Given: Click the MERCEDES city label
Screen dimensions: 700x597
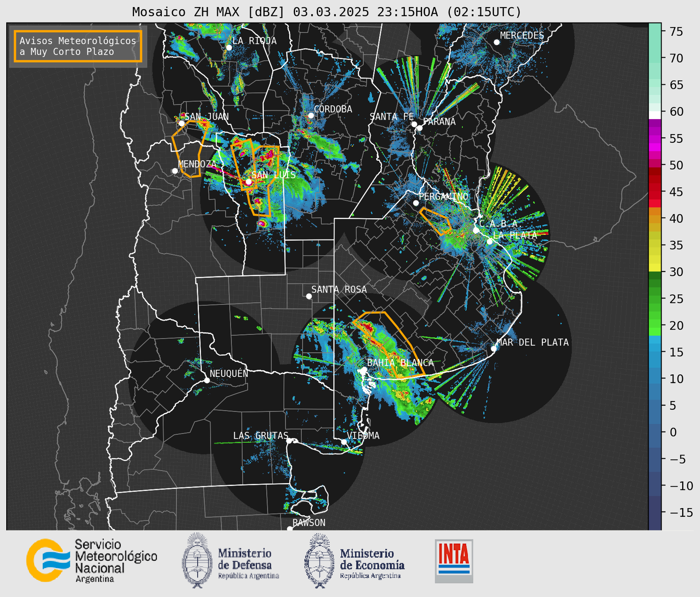Looking at the screenshot, I should 522,36.
